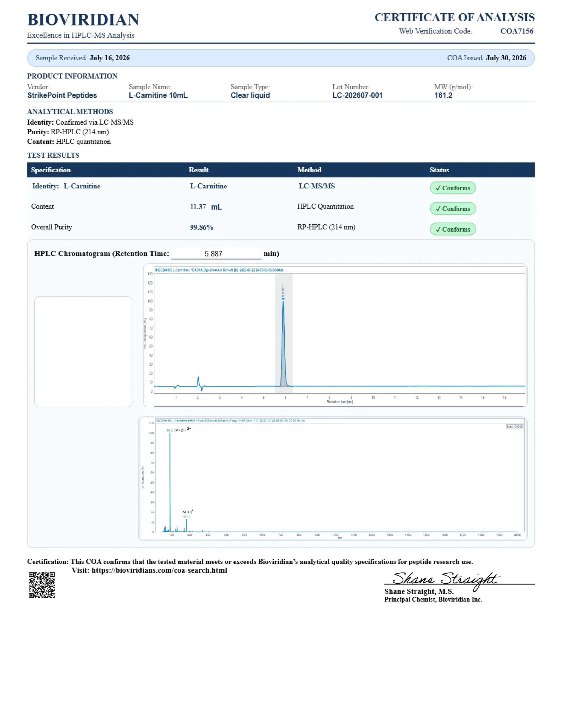
Task: Click the 'Excellence in HPLC-MS Analysis' tagline
Action: click(x=81, y=35)
